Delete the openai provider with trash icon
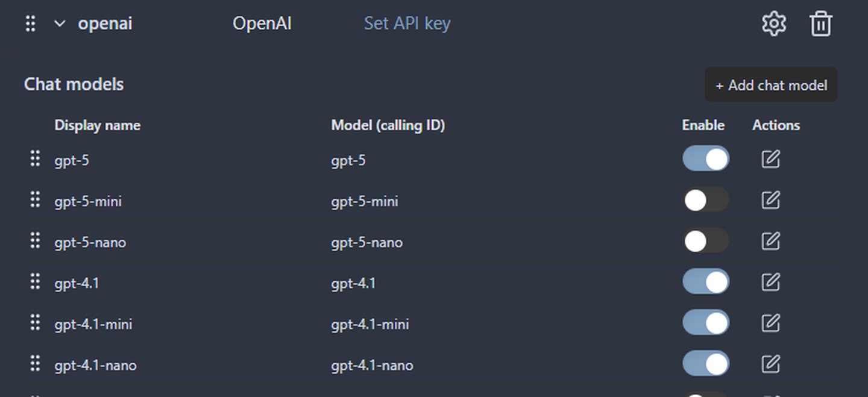Screen dimensions: 868x397 (x=820, y=24)
